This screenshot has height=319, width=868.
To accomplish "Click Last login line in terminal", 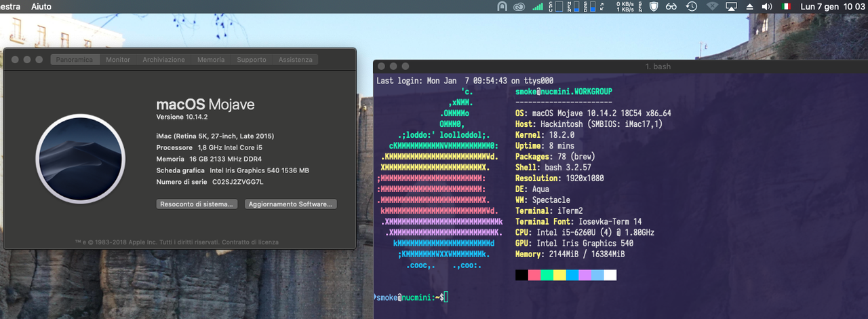I will (465, 81).
